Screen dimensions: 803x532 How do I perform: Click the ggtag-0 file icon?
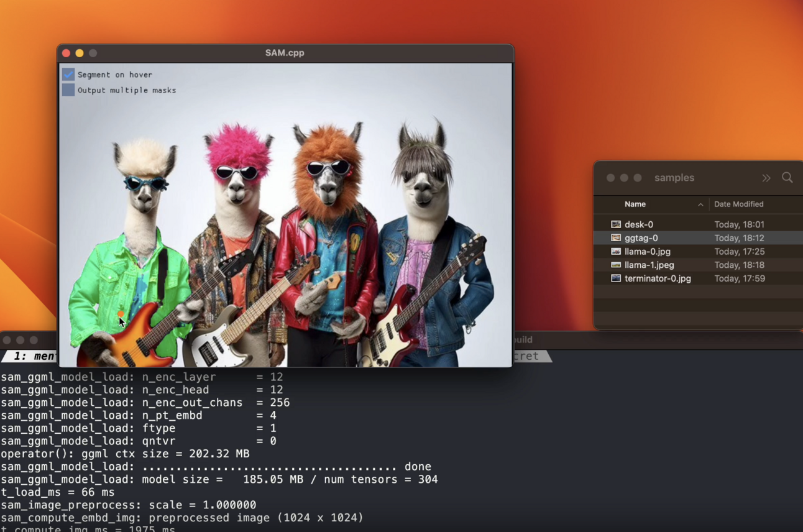(x=616, y=238)
